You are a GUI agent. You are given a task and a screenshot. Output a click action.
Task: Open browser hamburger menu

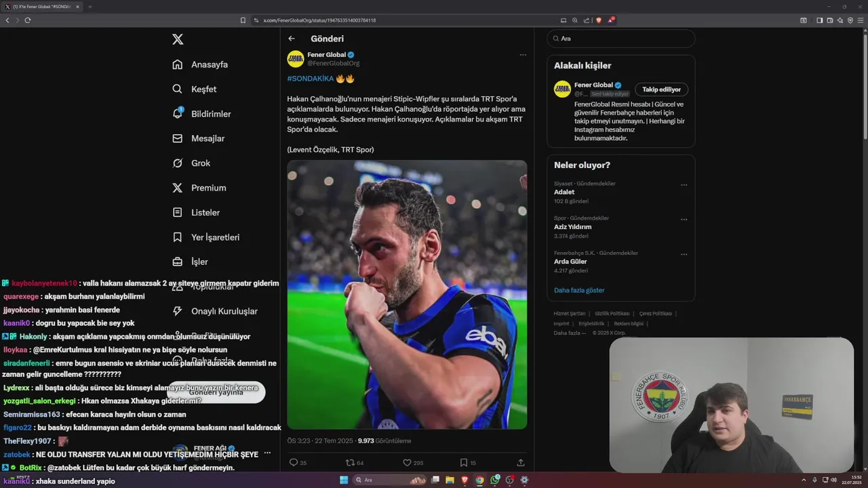[861, 20]
